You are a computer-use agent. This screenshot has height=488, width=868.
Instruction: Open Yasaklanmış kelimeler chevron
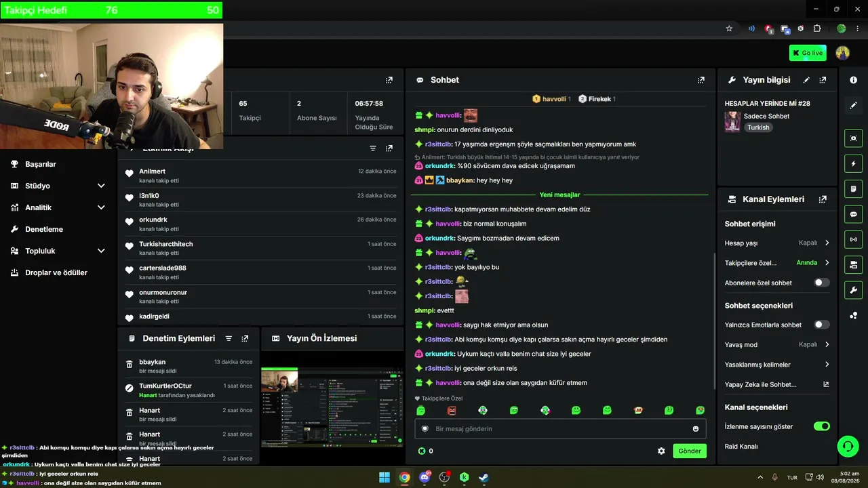[x=827, y=365]
